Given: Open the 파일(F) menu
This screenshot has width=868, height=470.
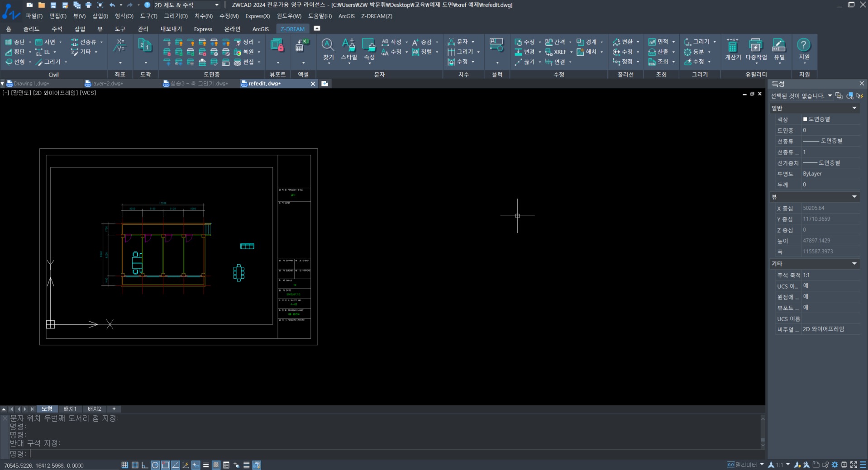Looking at the screenshot, I should (34, 16).
